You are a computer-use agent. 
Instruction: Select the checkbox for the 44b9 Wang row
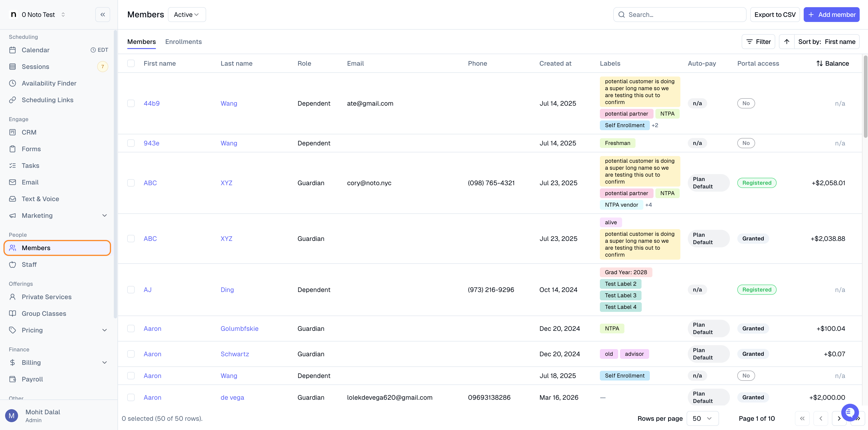(131, 103)
